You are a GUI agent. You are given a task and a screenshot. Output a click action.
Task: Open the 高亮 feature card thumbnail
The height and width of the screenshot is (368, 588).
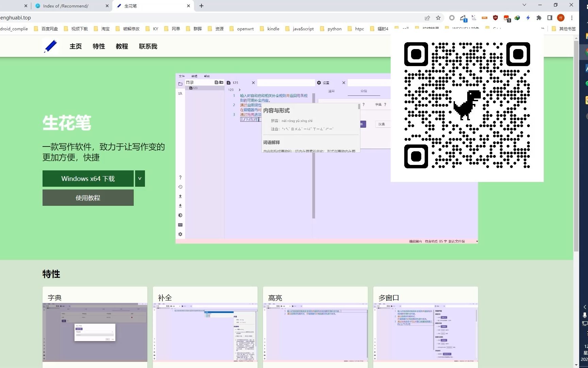click(x=315, y=332)
